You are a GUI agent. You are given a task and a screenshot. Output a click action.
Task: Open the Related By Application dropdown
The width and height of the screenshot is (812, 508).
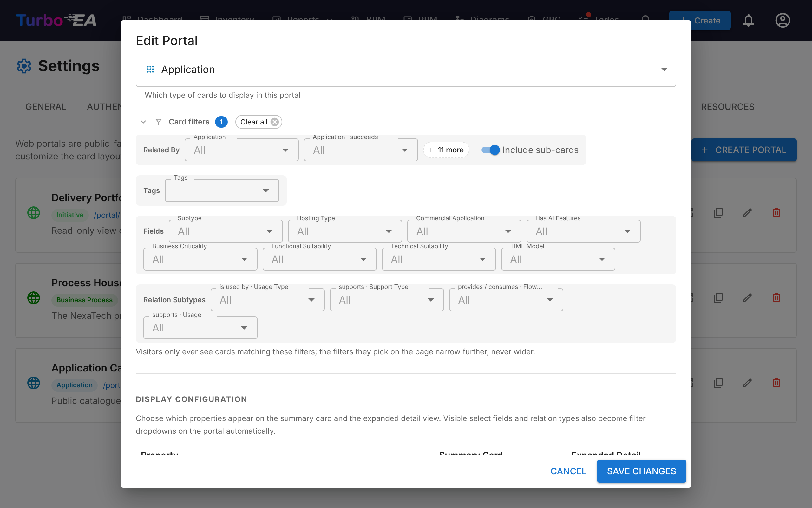[x=242, y=150]
